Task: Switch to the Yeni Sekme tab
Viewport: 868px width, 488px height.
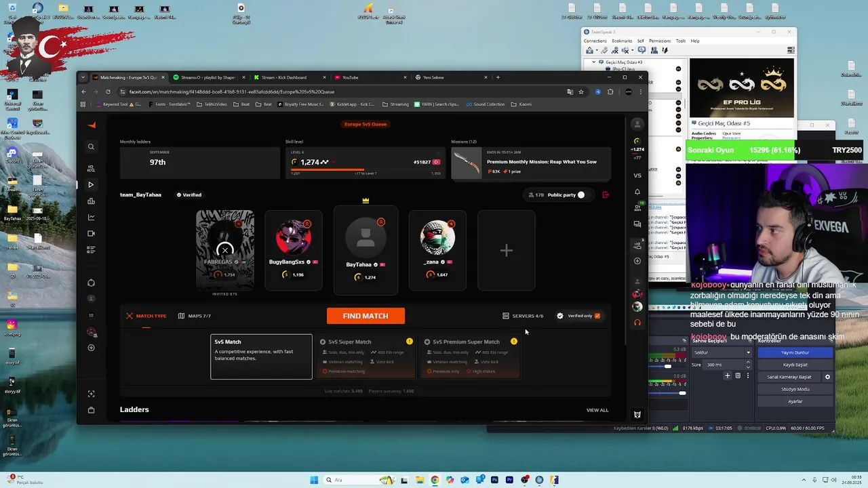Action: coord(450,77)
